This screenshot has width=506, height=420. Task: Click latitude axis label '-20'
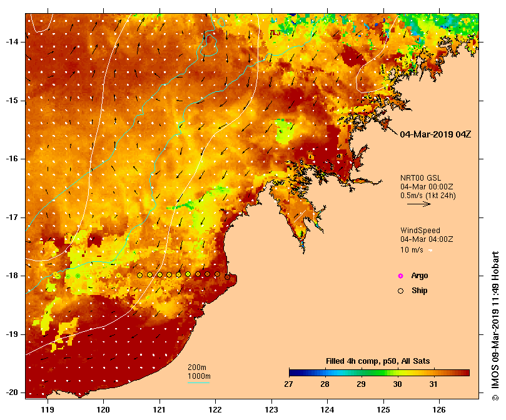pos(12,392)
